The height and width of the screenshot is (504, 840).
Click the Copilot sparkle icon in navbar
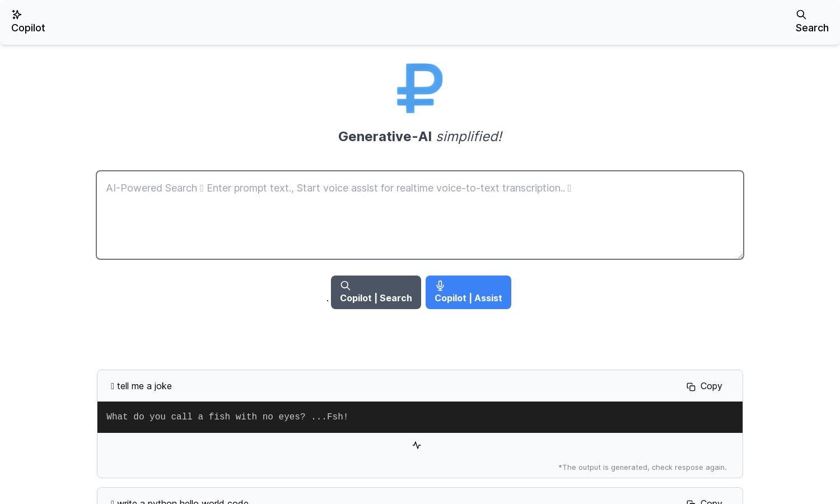(x=17, y=15)
